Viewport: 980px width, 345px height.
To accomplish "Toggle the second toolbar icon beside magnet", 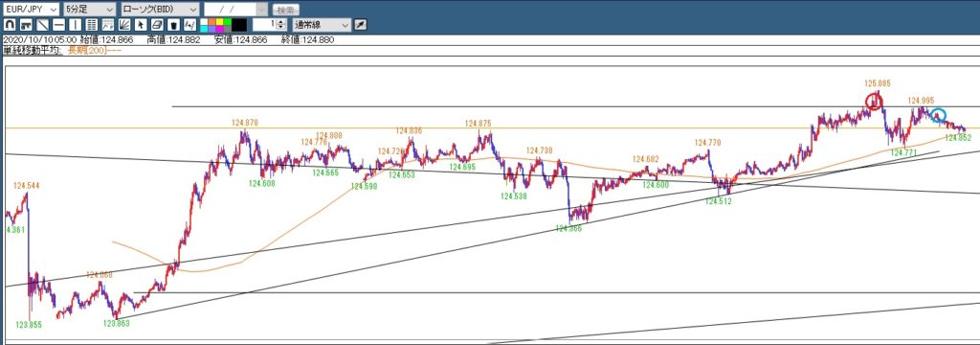I will click(26, 24).
